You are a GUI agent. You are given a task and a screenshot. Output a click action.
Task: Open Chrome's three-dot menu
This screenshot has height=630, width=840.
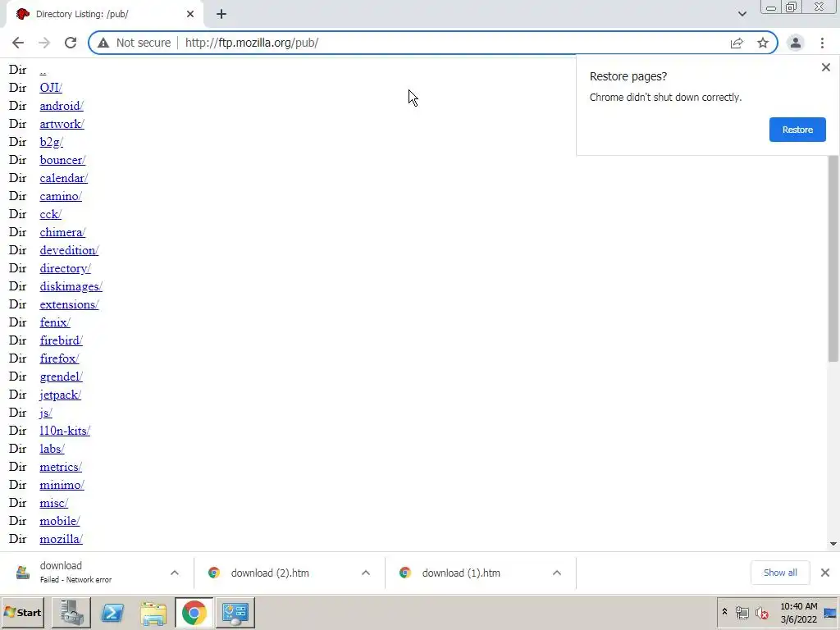click(822, 43)
